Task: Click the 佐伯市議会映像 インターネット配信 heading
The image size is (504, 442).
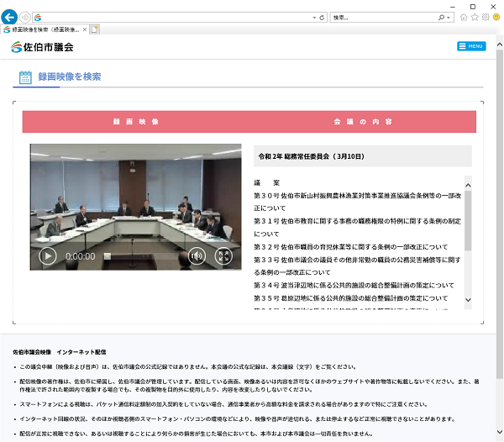Action: pos(60,352)
